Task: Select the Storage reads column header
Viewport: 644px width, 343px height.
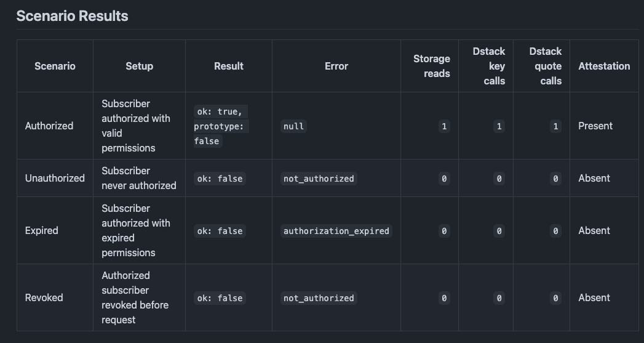Action: click(432, 67)
